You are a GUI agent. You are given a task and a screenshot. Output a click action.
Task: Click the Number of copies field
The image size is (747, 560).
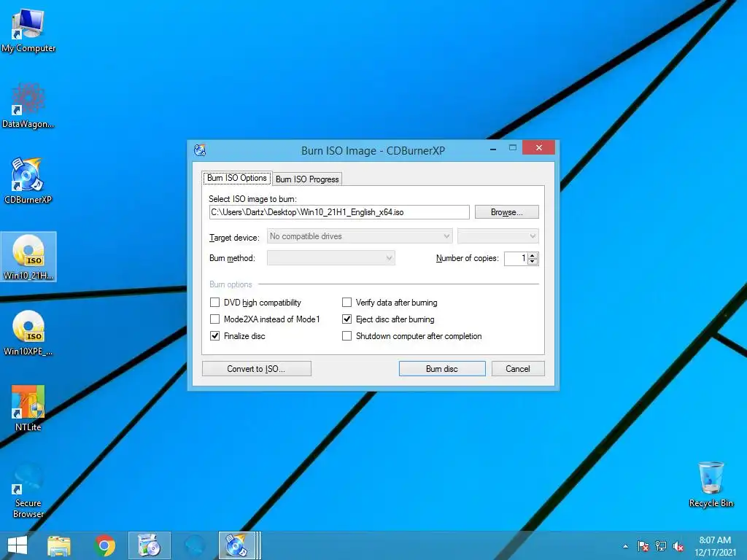coord(516,258)
